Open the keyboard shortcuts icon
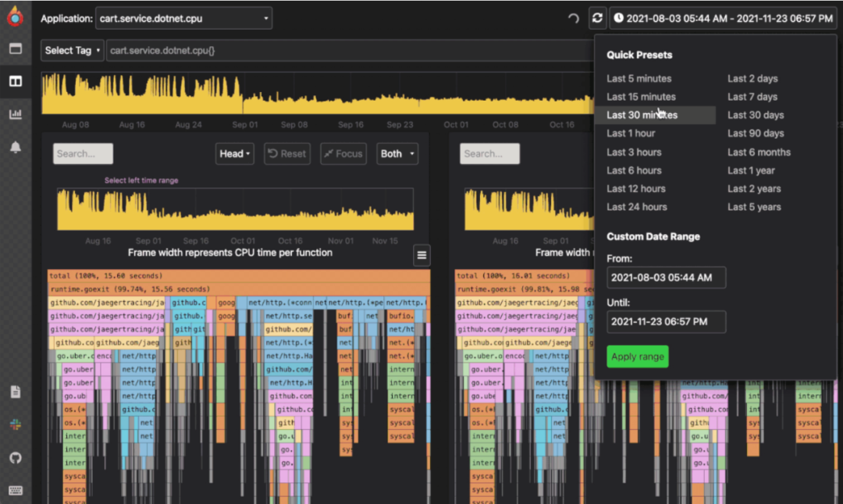The height and width of the screenshot is (504, 843). (x=15, y=490)
